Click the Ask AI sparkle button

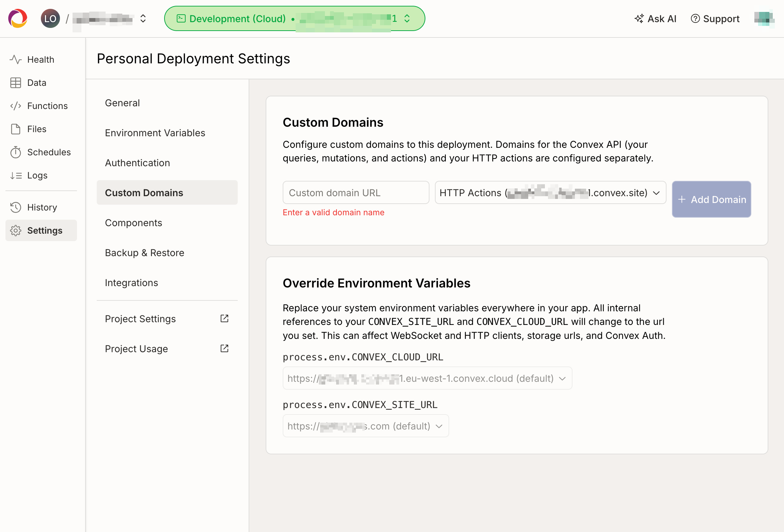point(655,19)
